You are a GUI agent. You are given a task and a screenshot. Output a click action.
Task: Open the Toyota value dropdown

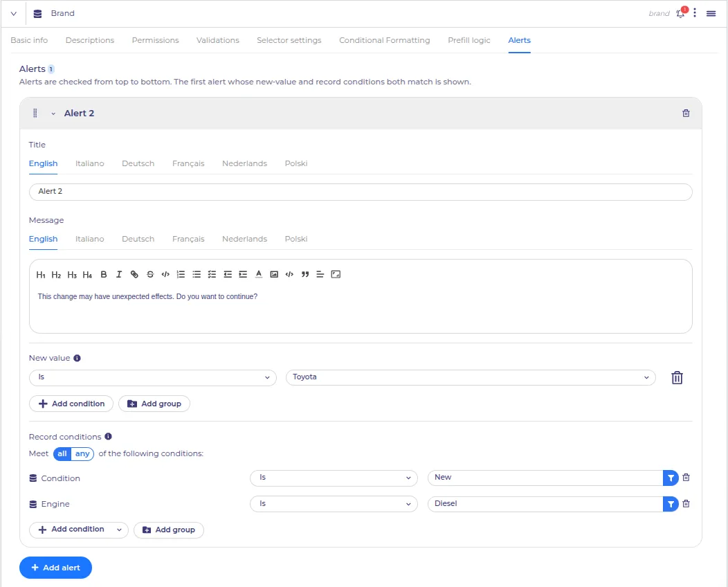point(471,377)
